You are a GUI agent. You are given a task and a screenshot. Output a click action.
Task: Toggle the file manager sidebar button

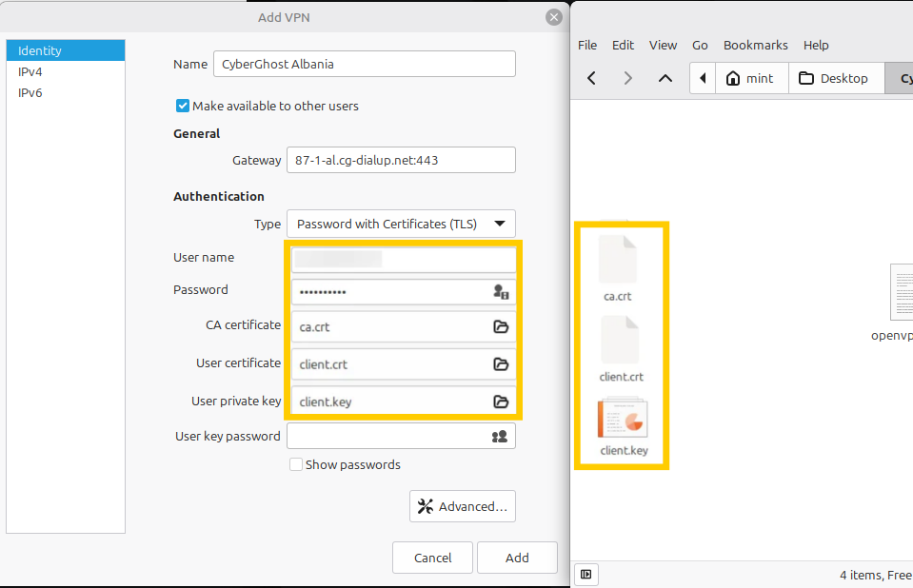[586, 575]
